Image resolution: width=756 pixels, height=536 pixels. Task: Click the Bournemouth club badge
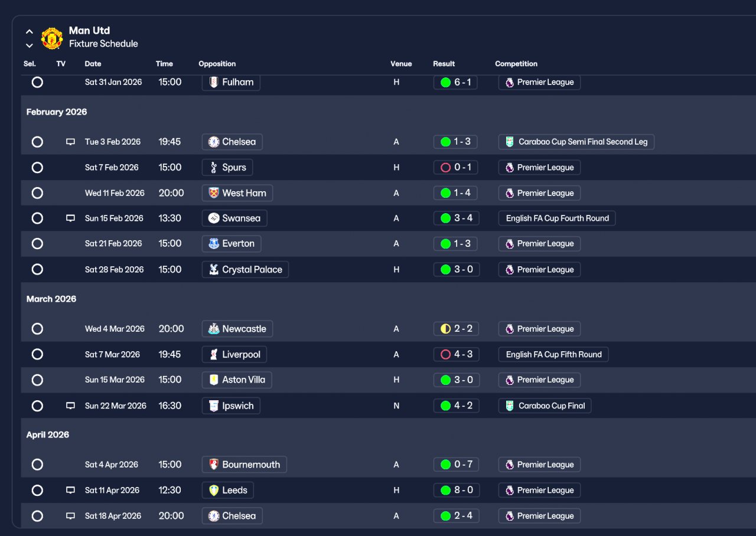[x=214, y=465]
